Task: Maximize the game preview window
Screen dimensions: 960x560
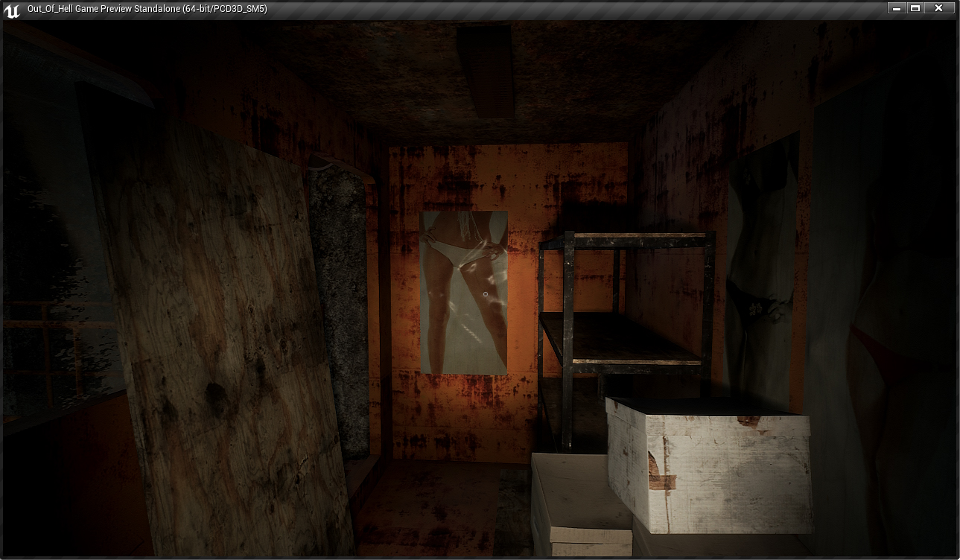Action: (x=915, y=8)
